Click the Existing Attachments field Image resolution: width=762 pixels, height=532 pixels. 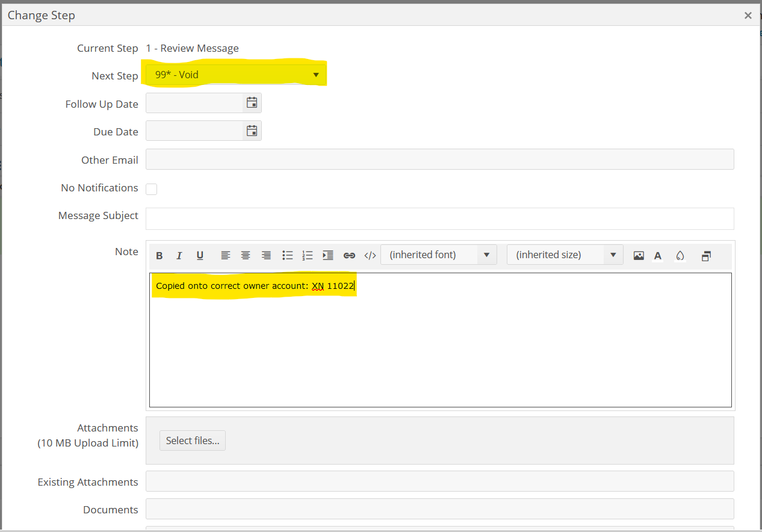(x=440, y=481)
